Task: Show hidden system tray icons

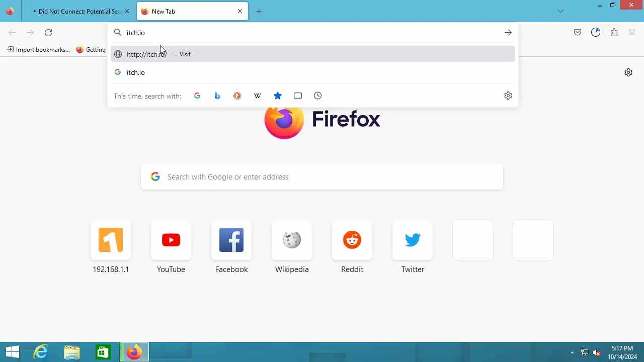Action: pos(572,352)
